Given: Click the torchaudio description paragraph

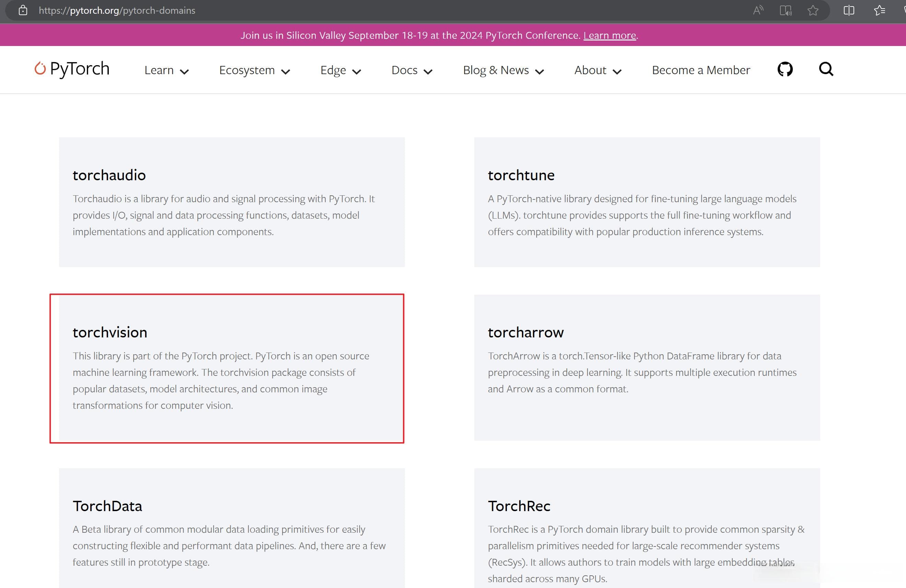Looking at the screenshot, I should click(224, 215).
